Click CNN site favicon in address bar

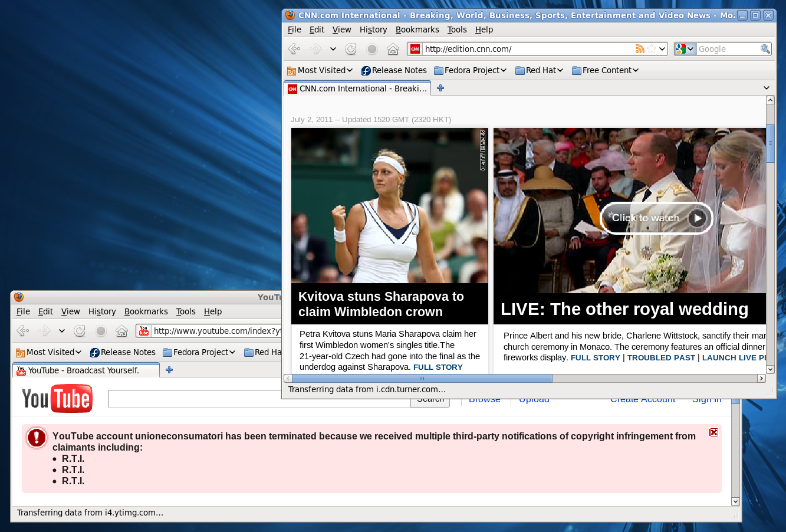pyautogui.click(x=415, y=49)
